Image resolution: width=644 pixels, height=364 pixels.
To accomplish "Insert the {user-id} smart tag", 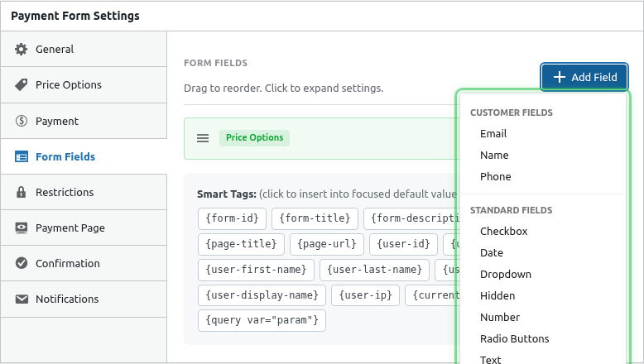I will [x=404, y=244].
